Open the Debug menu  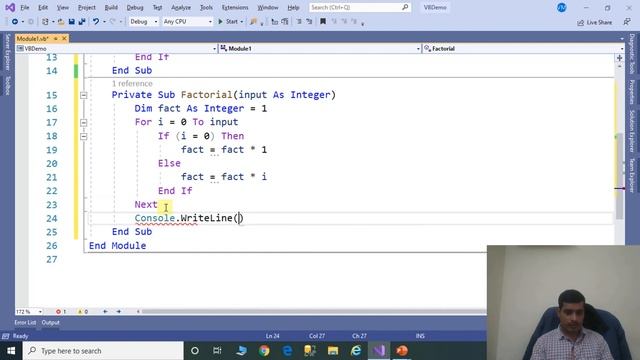coord(135,7)
